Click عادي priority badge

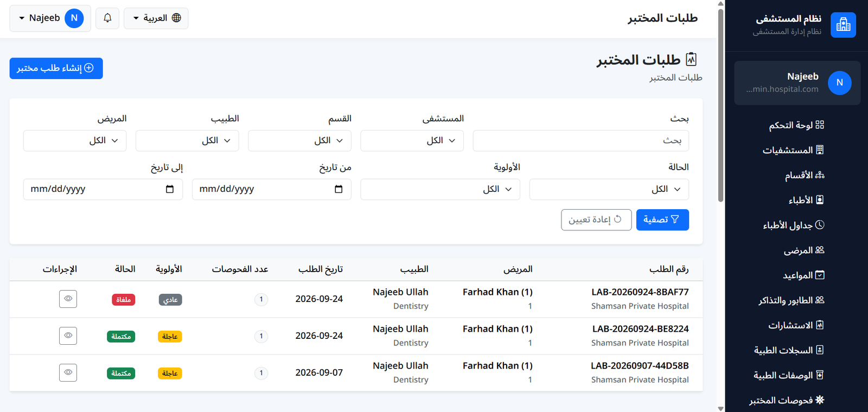[x=170, y=300]
